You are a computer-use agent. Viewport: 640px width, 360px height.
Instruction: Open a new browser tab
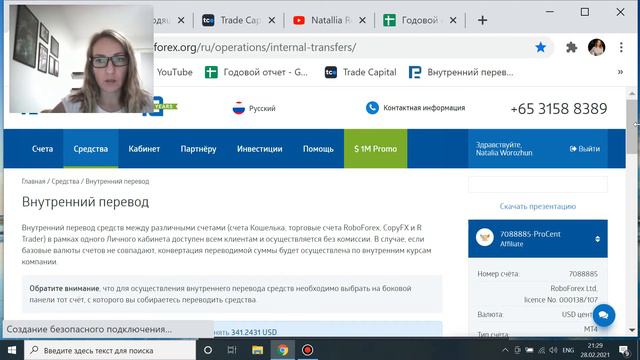(x=482, y=20)
